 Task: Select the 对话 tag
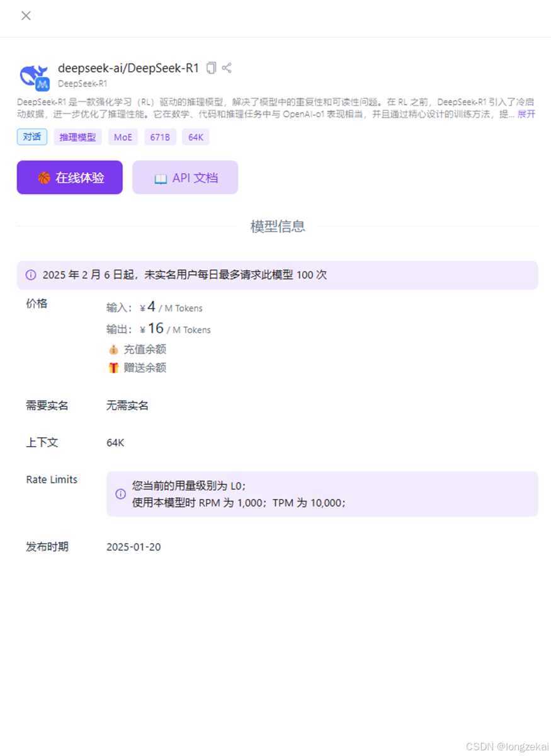pos(32,137)
